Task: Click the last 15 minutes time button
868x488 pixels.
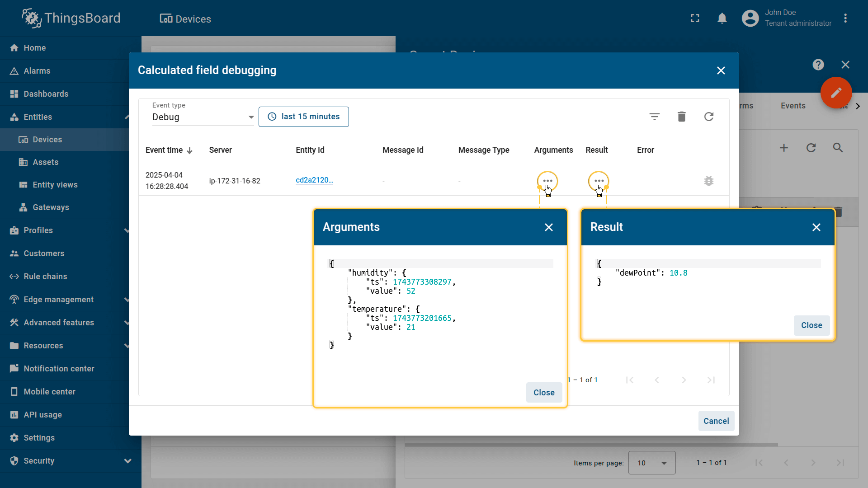Action: click(303, 117)
